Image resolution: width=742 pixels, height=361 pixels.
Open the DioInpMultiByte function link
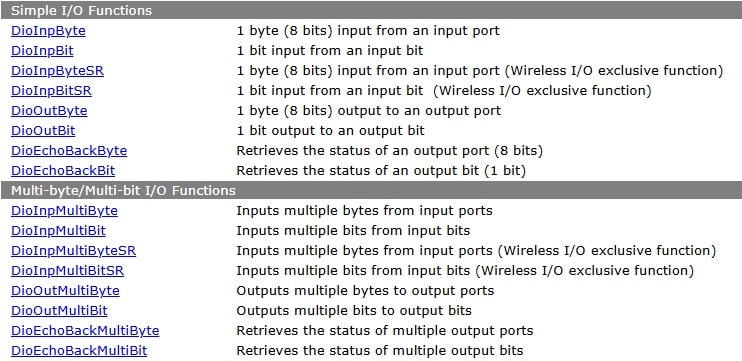pyautogui.click(x=64, y=211)
